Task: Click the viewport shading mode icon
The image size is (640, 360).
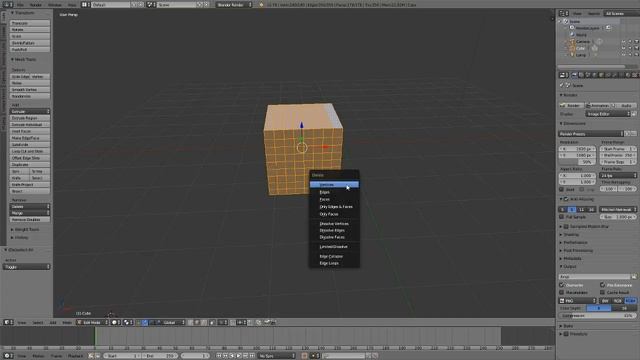Action: point(116,322)
